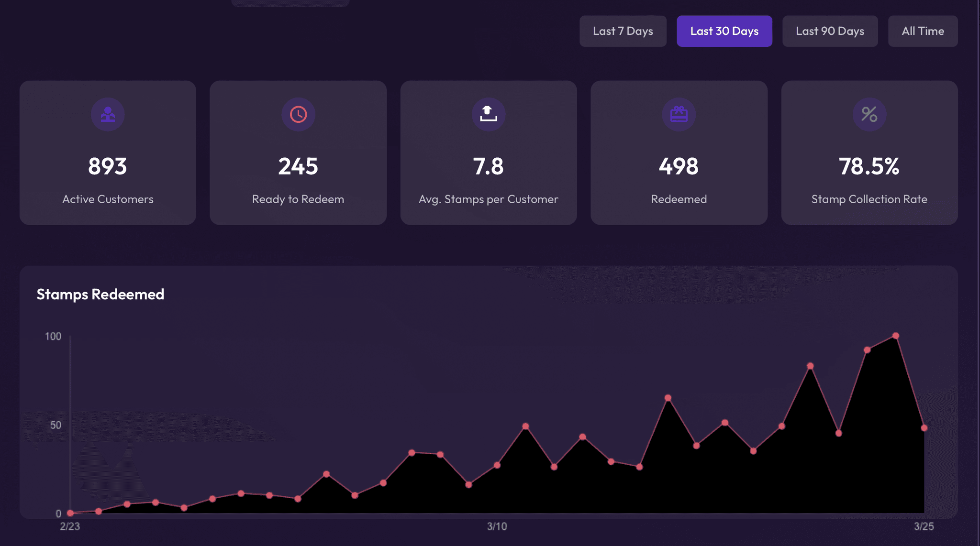The width and height of the screenshot is (980, 546).
Task: Click the 100 y-axis label
Action: [53, 337]
